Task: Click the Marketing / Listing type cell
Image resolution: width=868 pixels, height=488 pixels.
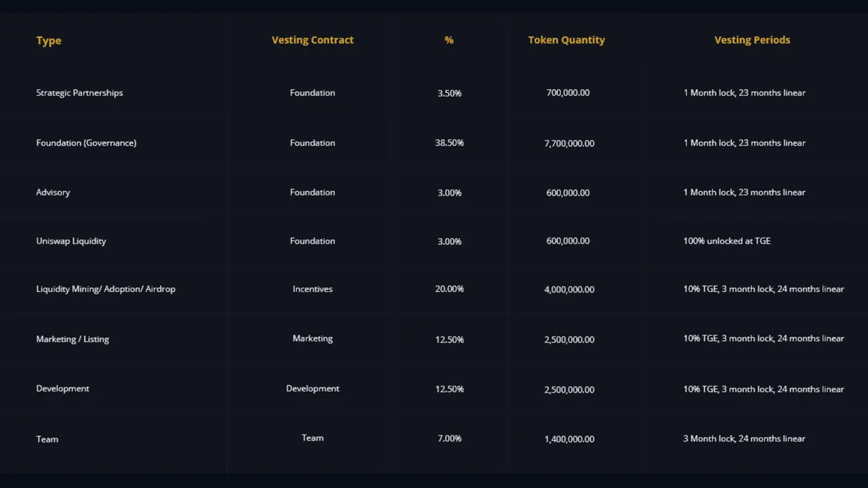Action: 73,339
